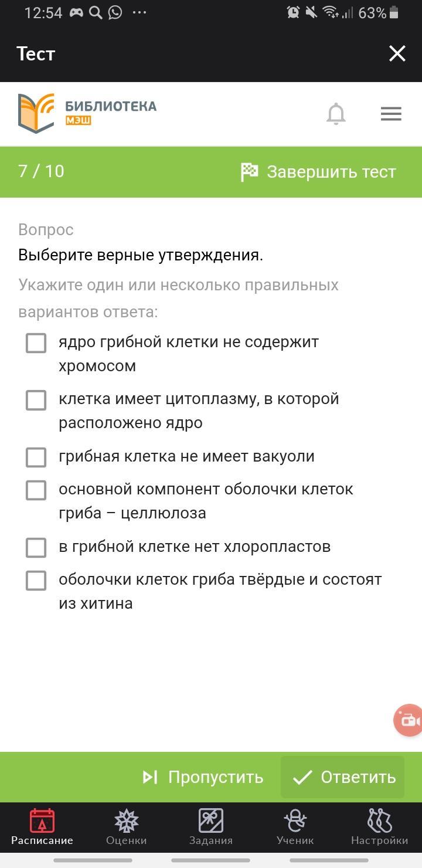Tap the floating red camera icon
Image resolution: width=422 pixels, height=868 pixels.
pos(409,720)
